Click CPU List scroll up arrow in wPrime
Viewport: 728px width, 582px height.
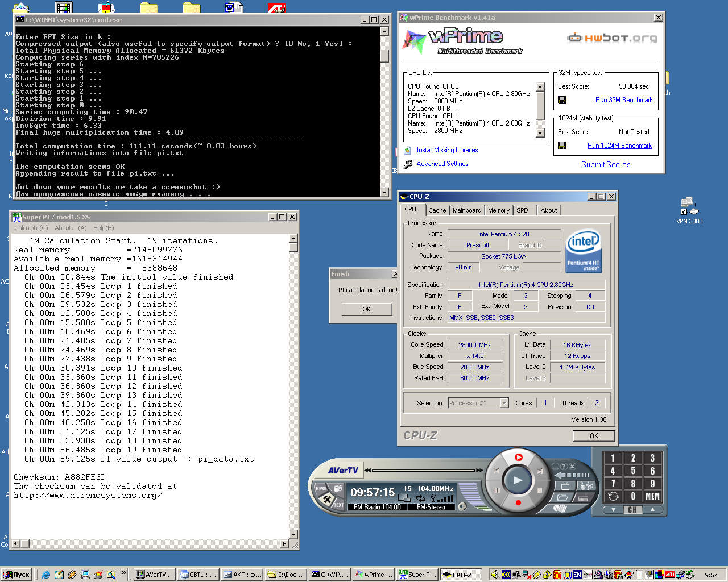[540, 87]
